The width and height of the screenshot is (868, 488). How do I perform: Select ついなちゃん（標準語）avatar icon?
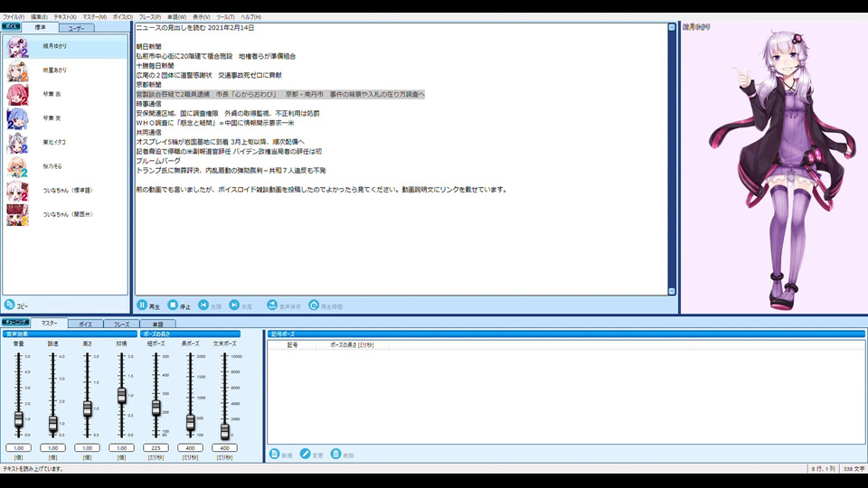[18, 191]
